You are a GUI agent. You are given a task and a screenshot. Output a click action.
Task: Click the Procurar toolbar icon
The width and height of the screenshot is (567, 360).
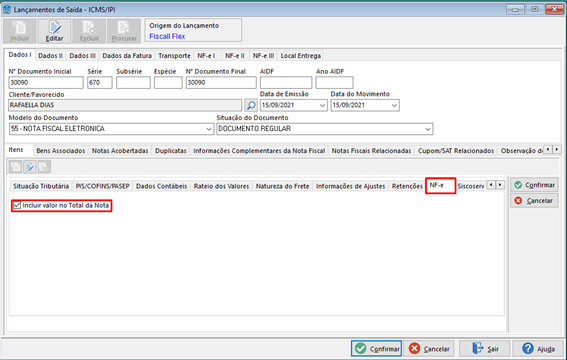(124, 31)
